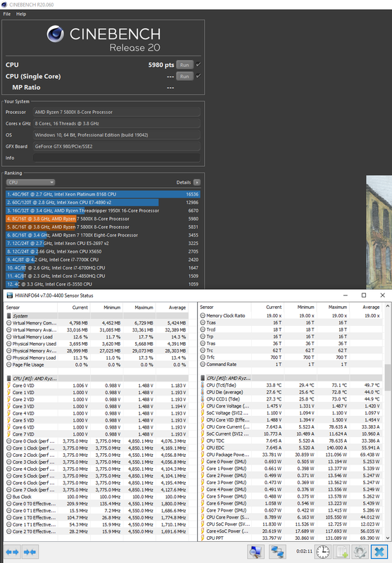Click the lightning icon beside Core 0 VID
The width and height of the screenshot is (392, 563).
pyautogui.click(x=9, y=386)
